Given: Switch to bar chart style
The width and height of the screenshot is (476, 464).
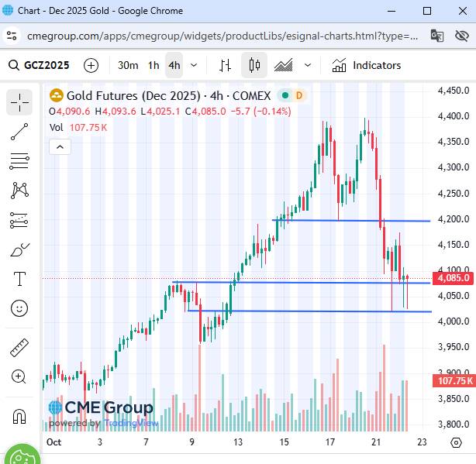Looking at the screenshot, I should pos(226,65).
